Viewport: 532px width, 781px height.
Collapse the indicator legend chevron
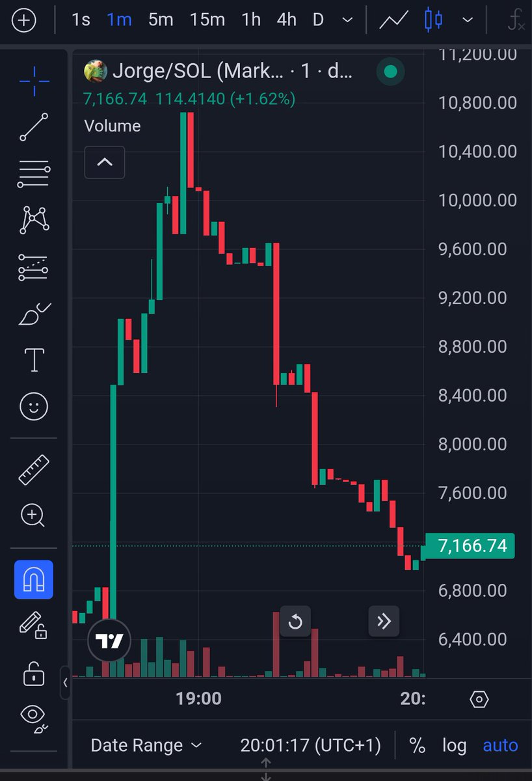[105, 161]
